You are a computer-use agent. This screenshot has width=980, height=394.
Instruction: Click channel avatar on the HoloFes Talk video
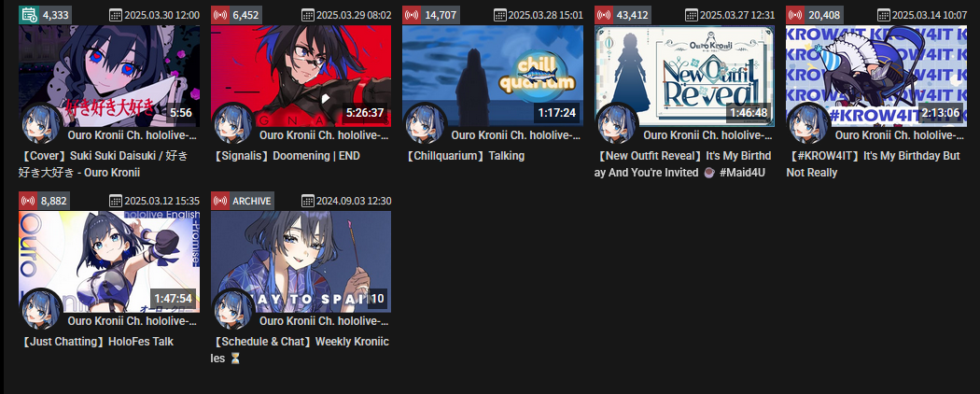click(x=41, y=310)
